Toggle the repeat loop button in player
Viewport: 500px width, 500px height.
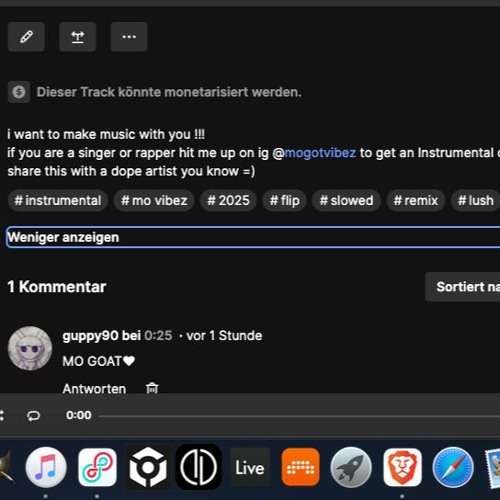tap(33, 415)
